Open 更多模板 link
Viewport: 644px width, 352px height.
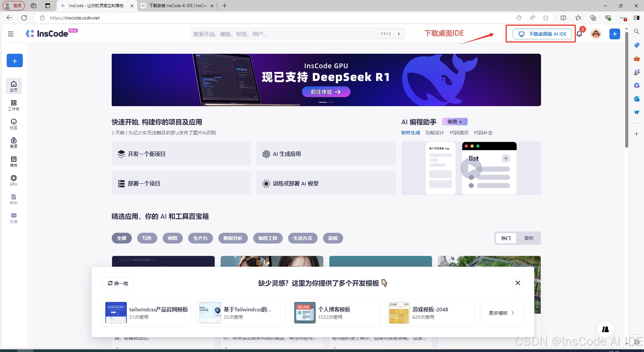click(x=501, y=313)
